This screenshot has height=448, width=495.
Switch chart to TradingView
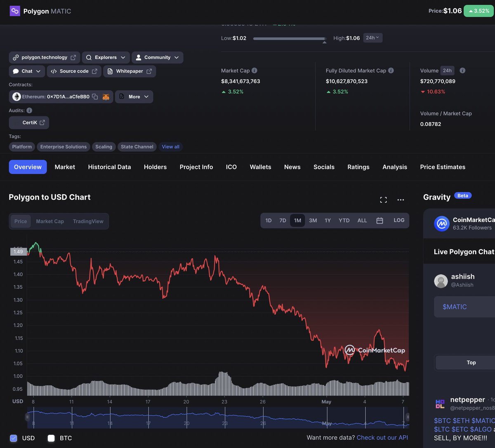[88, 221]
